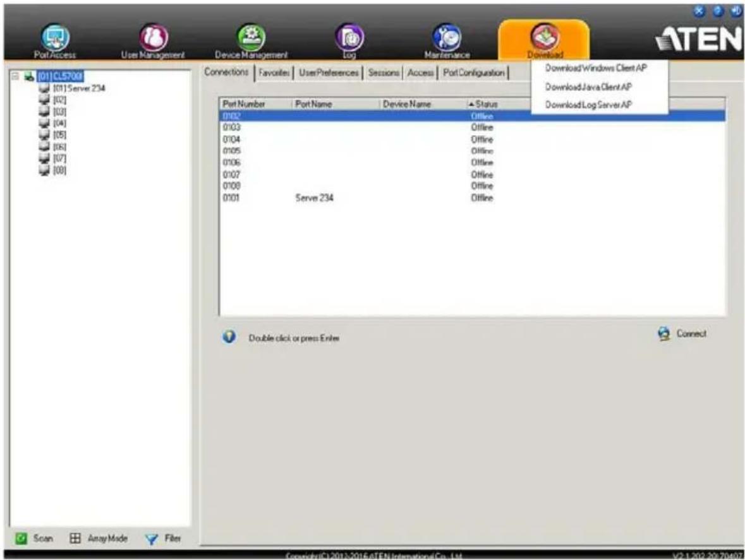
Task: Click the Connect button label
Action: pyautogui.click(x=691, y=333)
